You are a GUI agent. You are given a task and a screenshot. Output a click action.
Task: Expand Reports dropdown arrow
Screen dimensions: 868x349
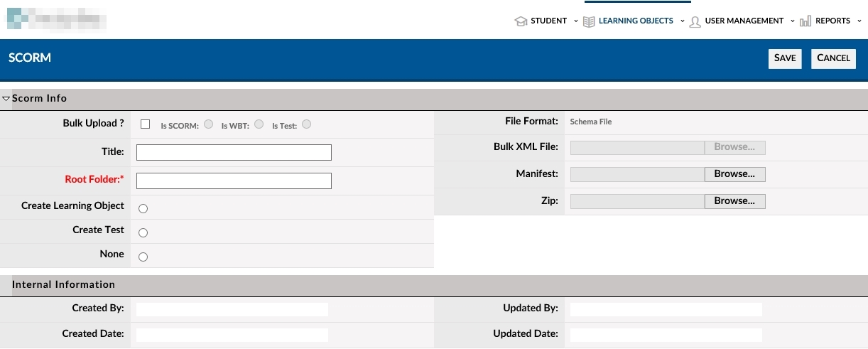click(859, 21)
